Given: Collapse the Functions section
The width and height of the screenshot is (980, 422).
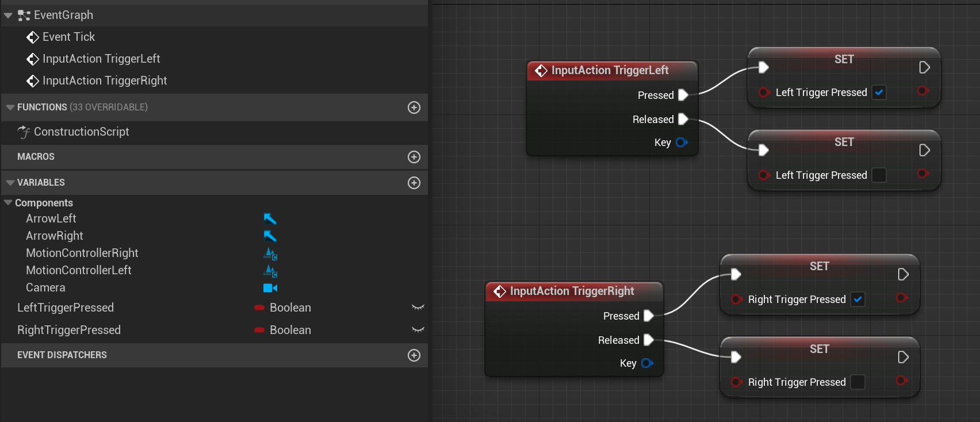Looking at the screenshot, I should (x=10, y=108).
